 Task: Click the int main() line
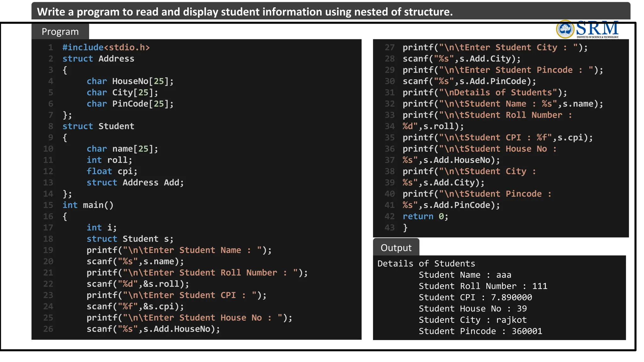[x=88, y=205]
